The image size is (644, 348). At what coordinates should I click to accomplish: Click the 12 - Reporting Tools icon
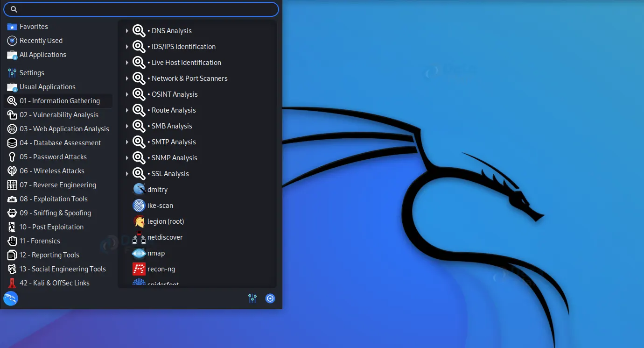pyautogui.click(x=12, y=255)
